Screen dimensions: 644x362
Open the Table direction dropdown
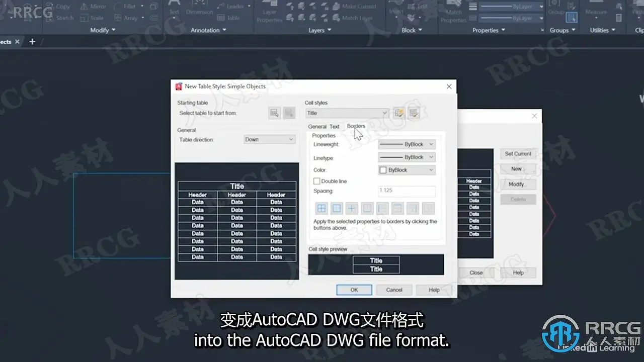pos(269,139)
